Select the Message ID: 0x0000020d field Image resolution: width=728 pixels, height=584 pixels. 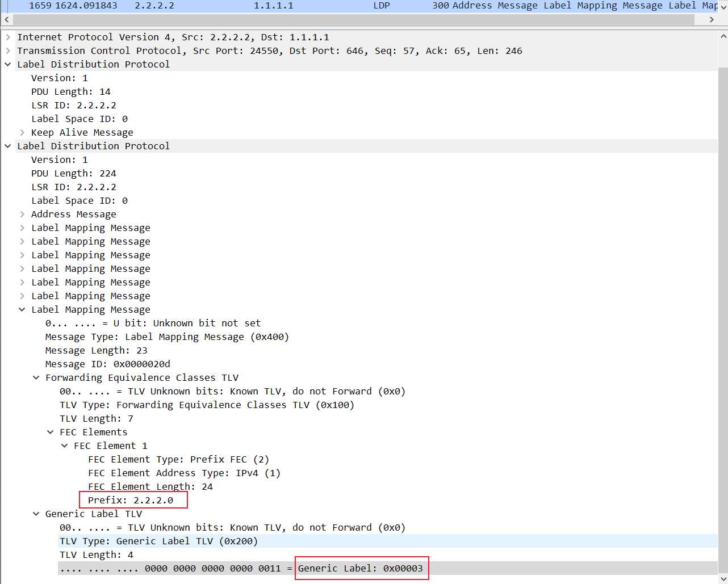pyautogui.click(x=107, y=364)
